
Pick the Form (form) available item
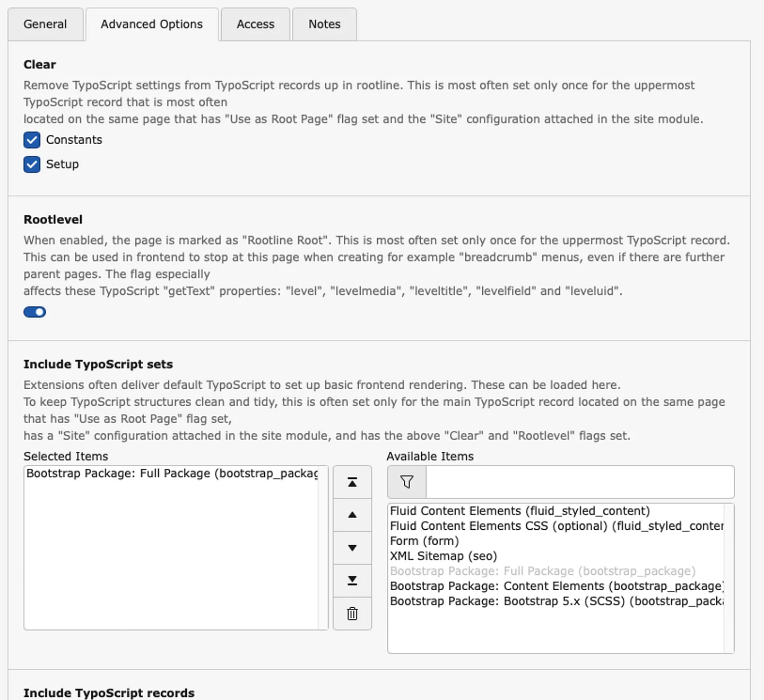pos(424,541)
